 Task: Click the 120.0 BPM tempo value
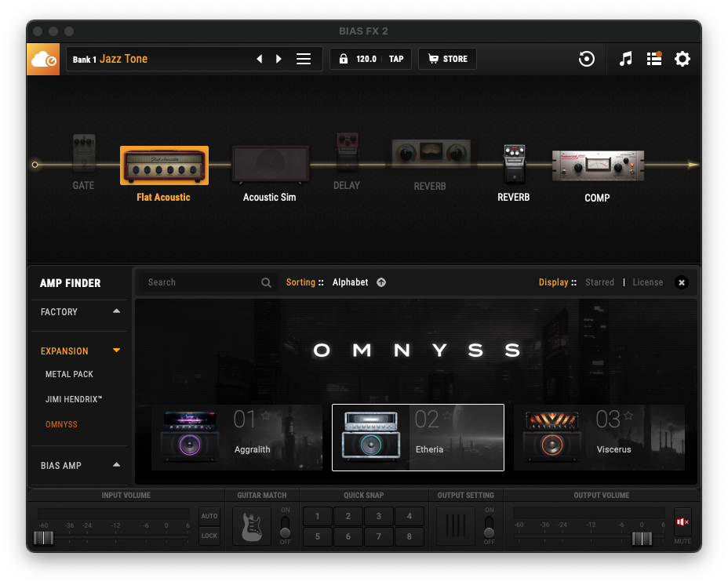(x=366, y=59)
